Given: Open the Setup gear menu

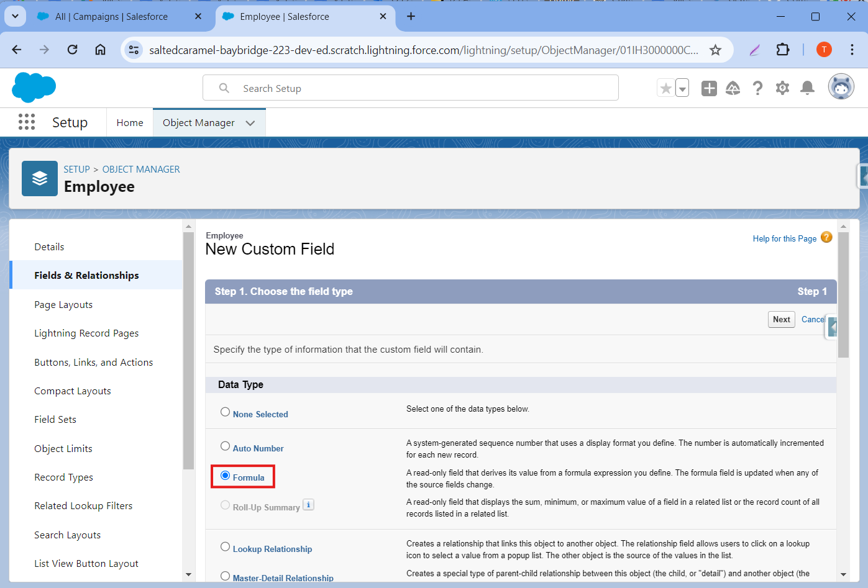Looking at the screenshot, I should (782, 88).
